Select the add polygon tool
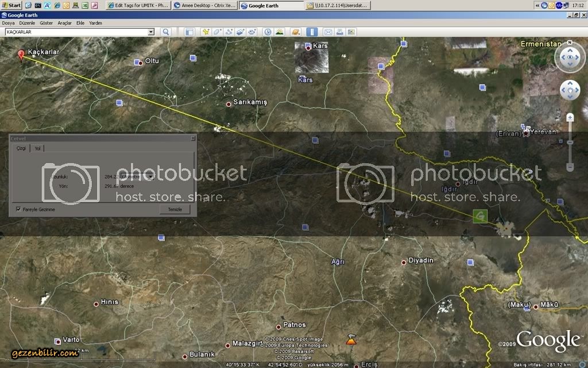 (217, 32)
